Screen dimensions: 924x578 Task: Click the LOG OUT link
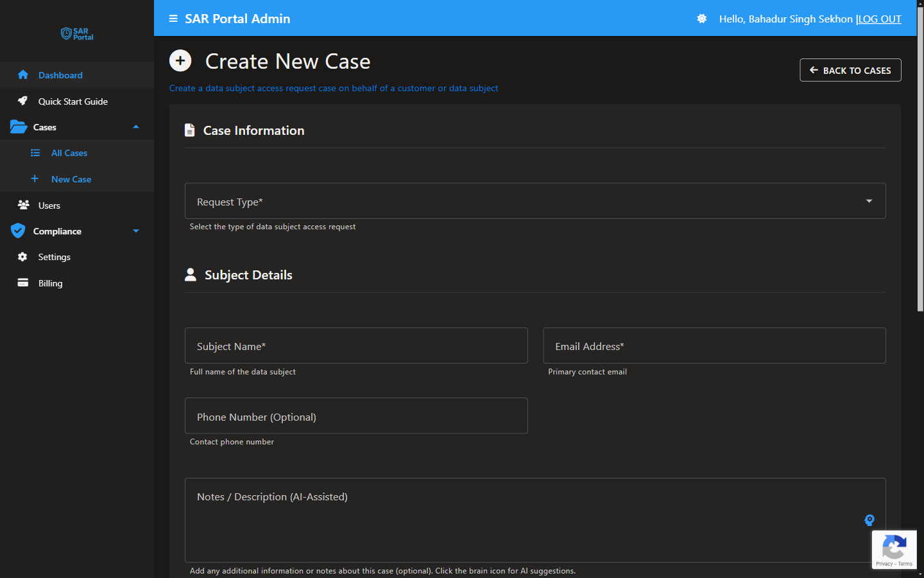coord(880,19)
